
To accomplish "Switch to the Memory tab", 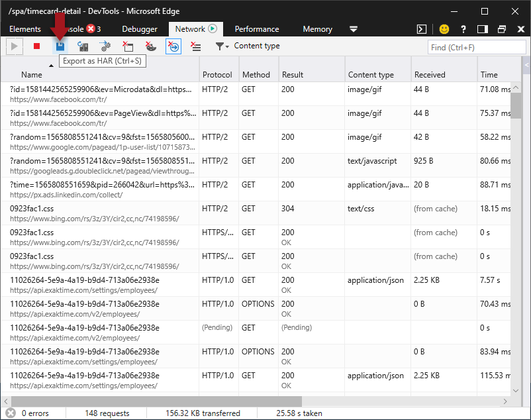I will click(317, 29).
